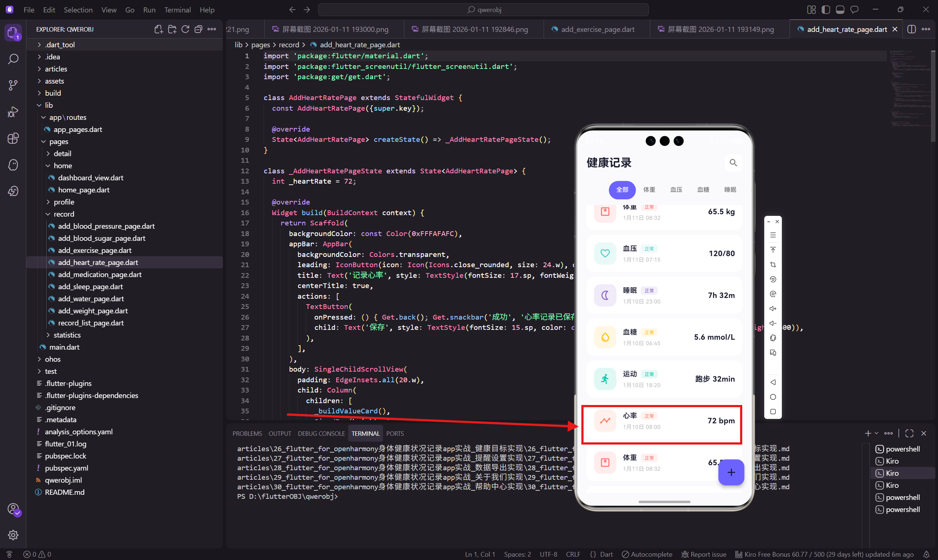938x560 pixels.
Task: Create a new file in Explorer
Action: (158, 29)
